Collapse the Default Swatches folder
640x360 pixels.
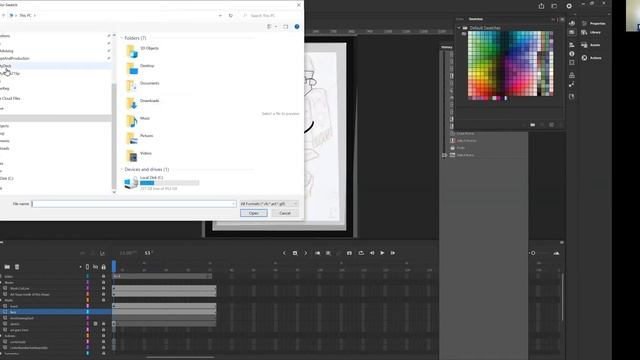tap(459, 28)
